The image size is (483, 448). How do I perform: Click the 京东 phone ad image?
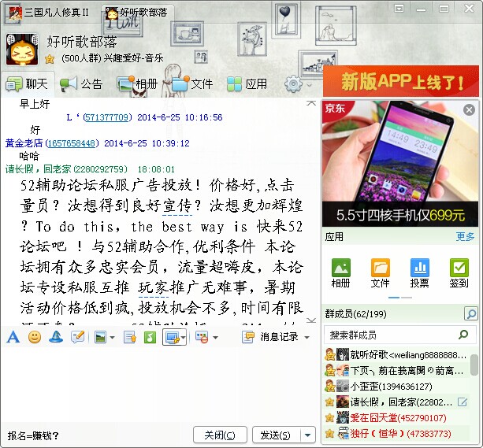coord(400,164)
